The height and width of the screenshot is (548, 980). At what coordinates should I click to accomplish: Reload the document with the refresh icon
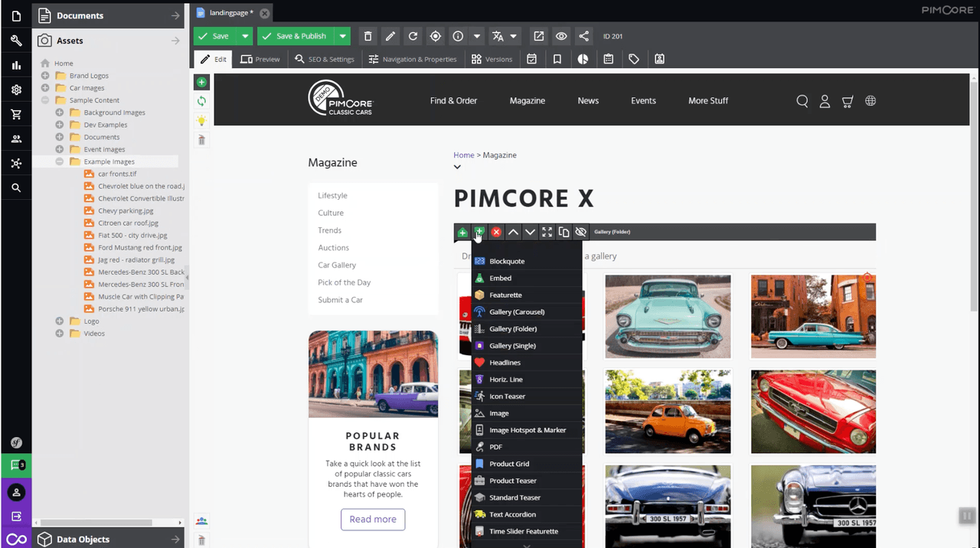click(413, 36)
